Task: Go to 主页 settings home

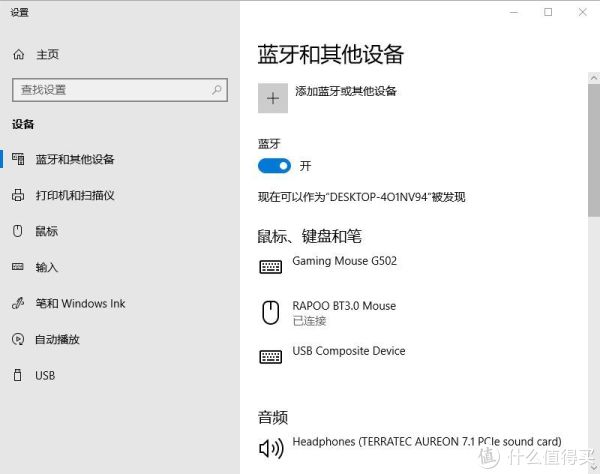Action: coord(47,55)
